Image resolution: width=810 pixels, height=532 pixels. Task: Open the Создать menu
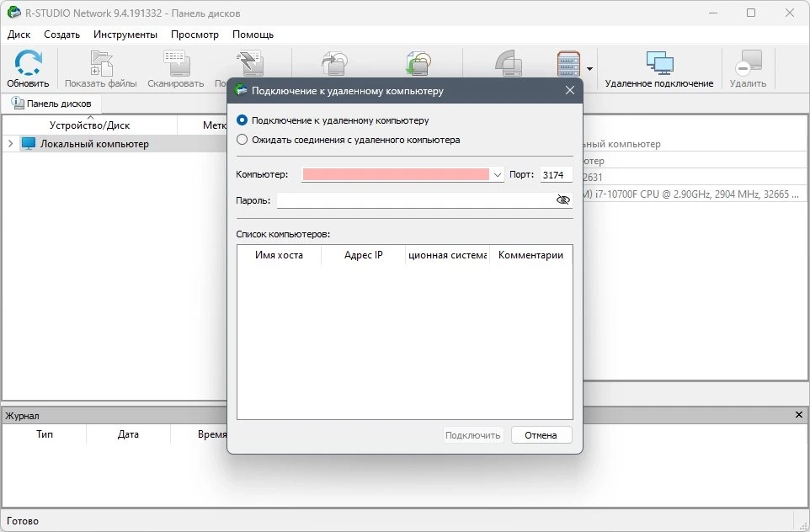62,35
